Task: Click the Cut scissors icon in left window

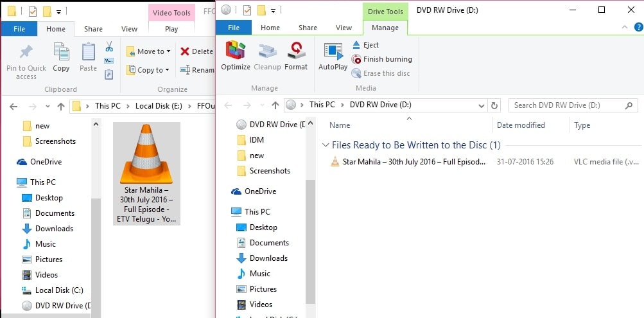Action: click(x=109, y=46)
